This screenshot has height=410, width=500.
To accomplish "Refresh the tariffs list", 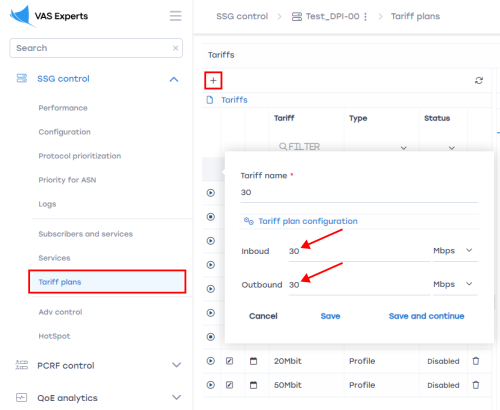I will tap(479, 80).
